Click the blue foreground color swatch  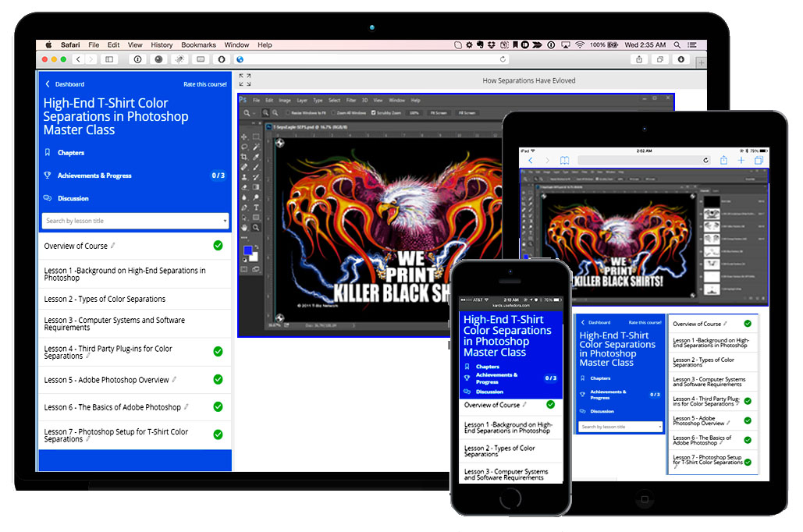click(248, 250)
